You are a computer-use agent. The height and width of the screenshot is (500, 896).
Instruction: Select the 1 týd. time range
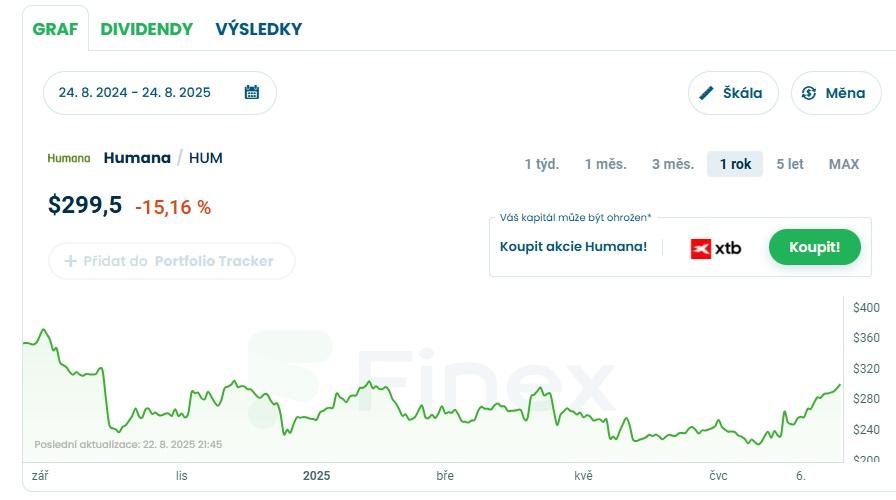[x=542, y=164]
